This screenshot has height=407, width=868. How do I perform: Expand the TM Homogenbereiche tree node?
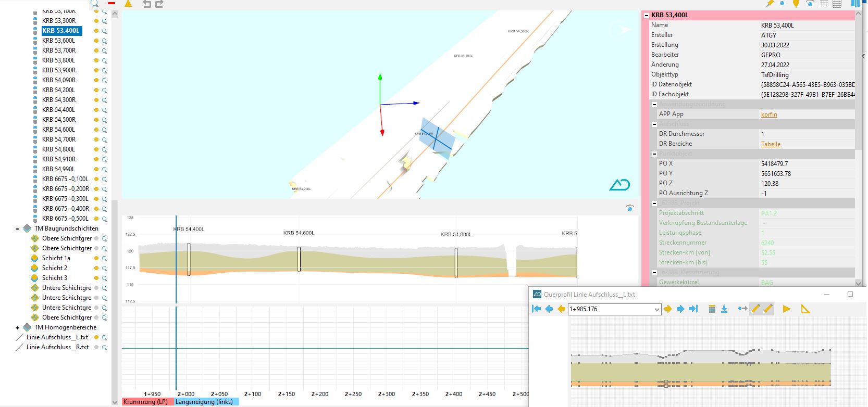(18, 327)
